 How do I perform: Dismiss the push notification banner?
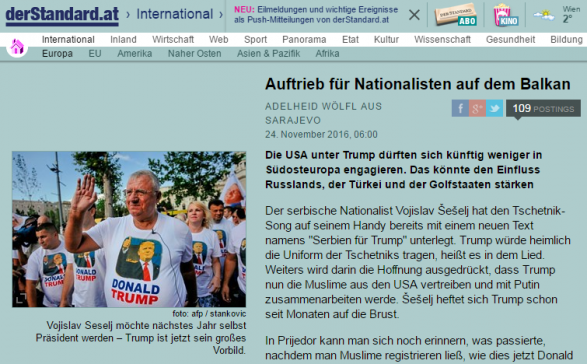pos(414,15)
